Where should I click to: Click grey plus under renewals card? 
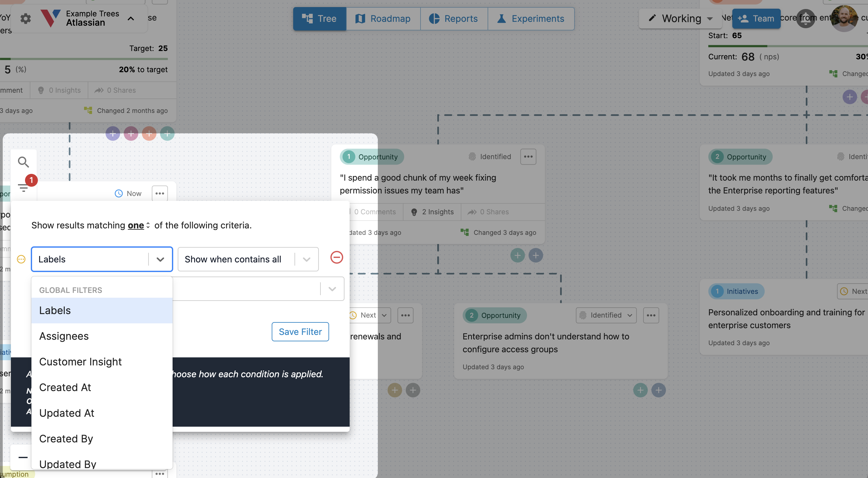[413, 390]
